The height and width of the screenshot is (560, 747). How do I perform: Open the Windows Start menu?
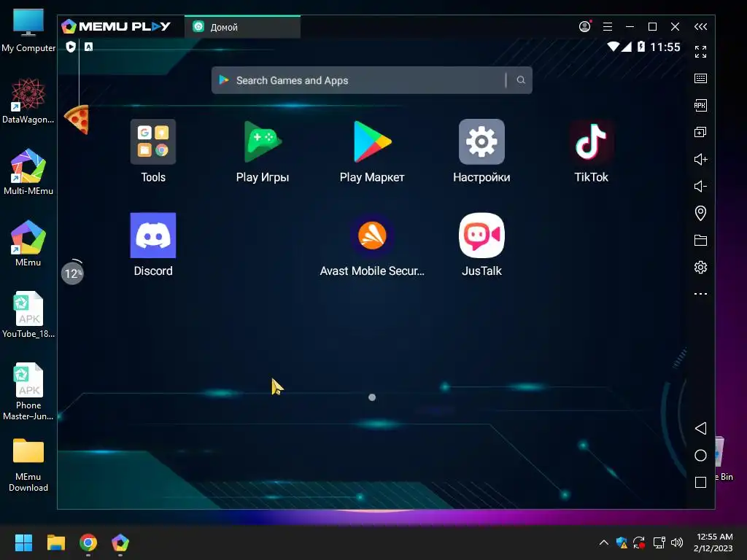pyautogui.click(x=23, y=542)
